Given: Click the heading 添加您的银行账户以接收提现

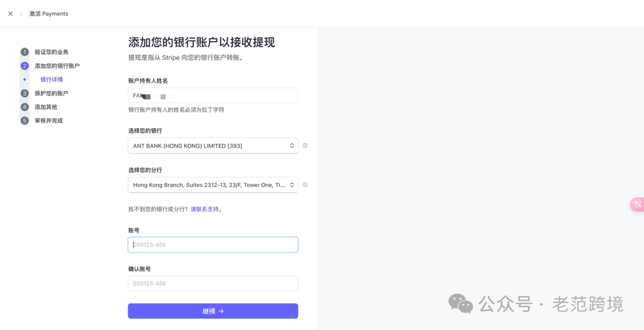Looking at the screenshot, I should [x=202, y=42].
